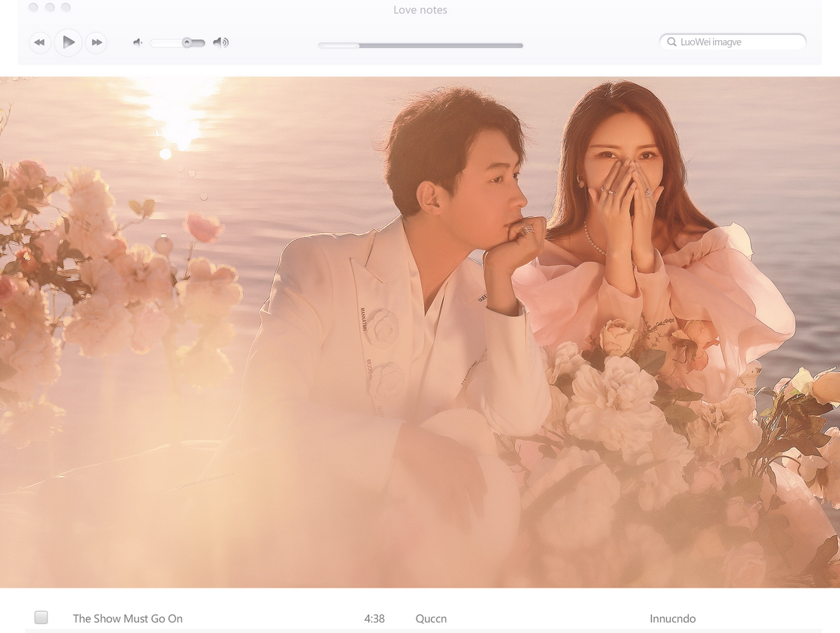Screen dimensions: 840x633
Task: Click the song progress bar
Action: [x=420, y=45]
